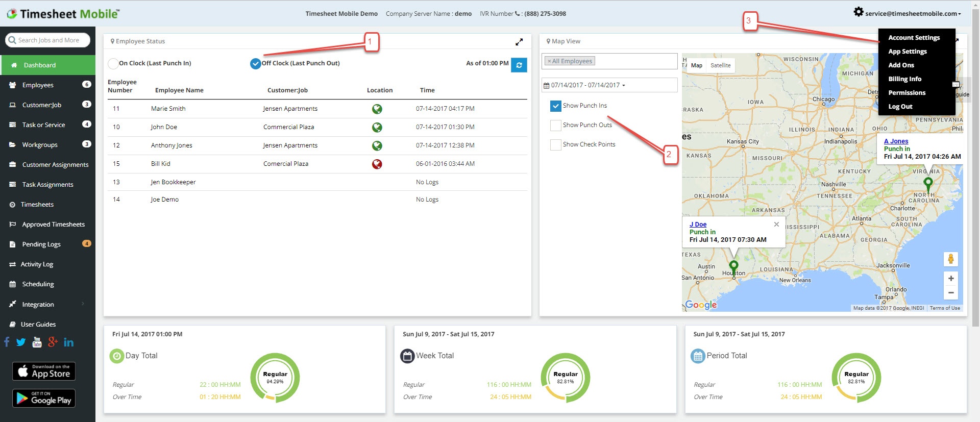Click the Period Total calendar icon
Viewport: 980px width, 422px height.
click(x=698, y=356)
